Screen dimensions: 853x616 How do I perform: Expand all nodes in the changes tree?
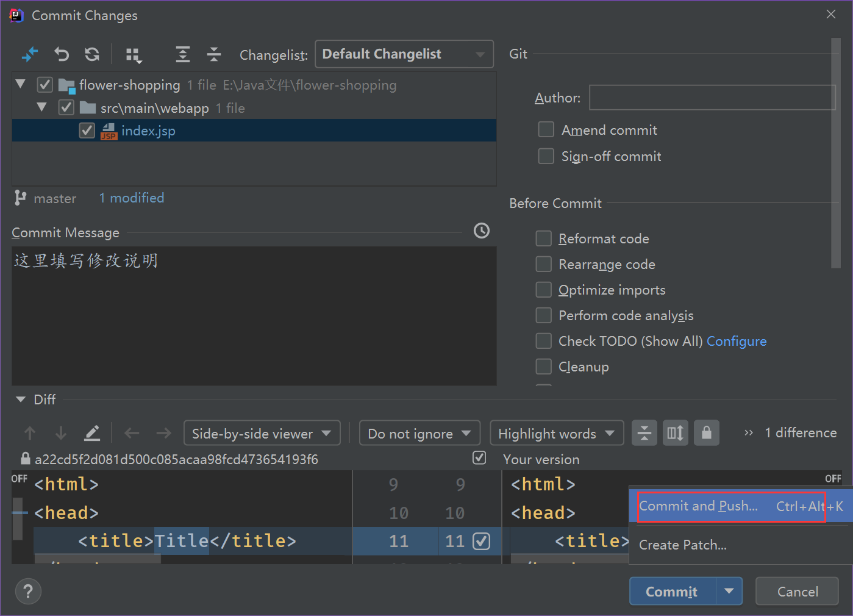pos(183,54)
